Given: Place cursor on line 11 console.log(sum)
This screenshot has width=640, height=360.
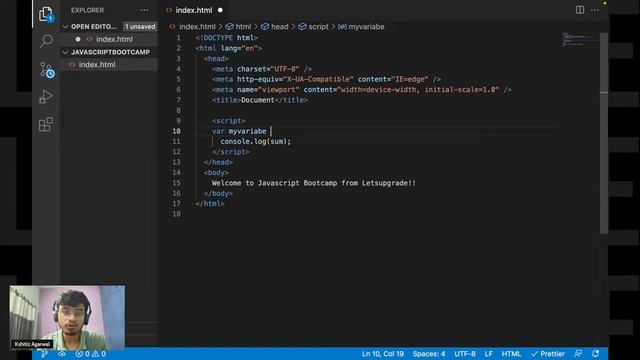Looking at the screenshot, I should [256, 142].
